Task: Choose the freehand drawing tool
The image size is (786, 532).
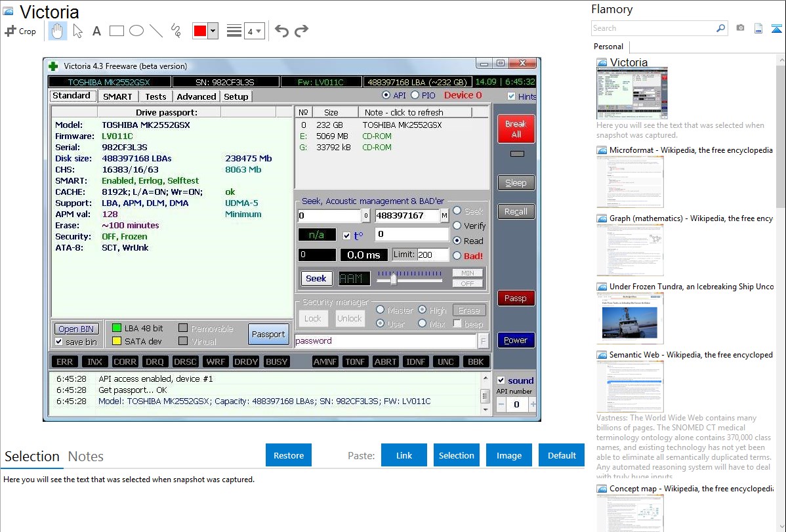Action: tap(175, 31)
